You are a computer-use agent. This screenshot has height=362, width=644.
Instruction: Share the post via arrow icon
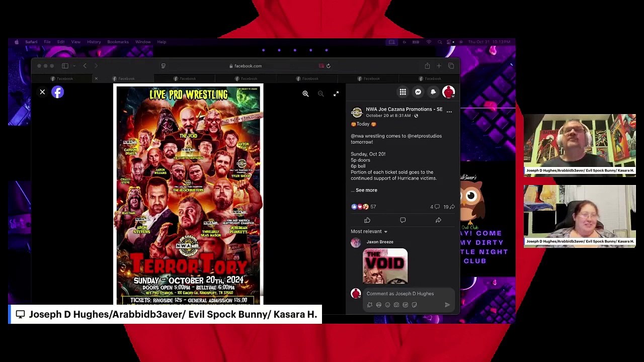click(438, 220)
